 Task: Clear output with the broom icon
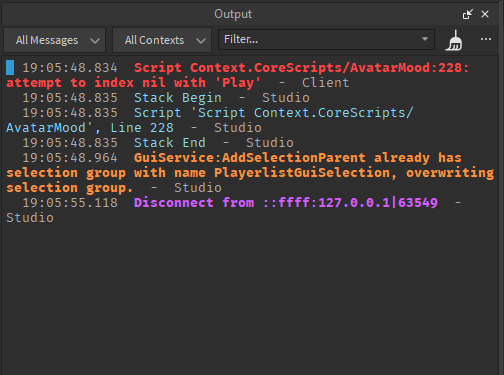[454, 40]
